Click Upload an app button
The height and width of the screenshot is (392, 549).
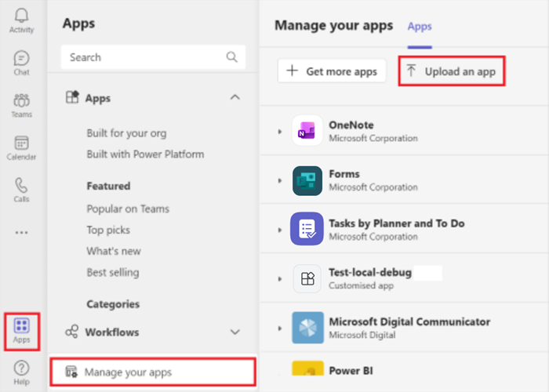452,71
